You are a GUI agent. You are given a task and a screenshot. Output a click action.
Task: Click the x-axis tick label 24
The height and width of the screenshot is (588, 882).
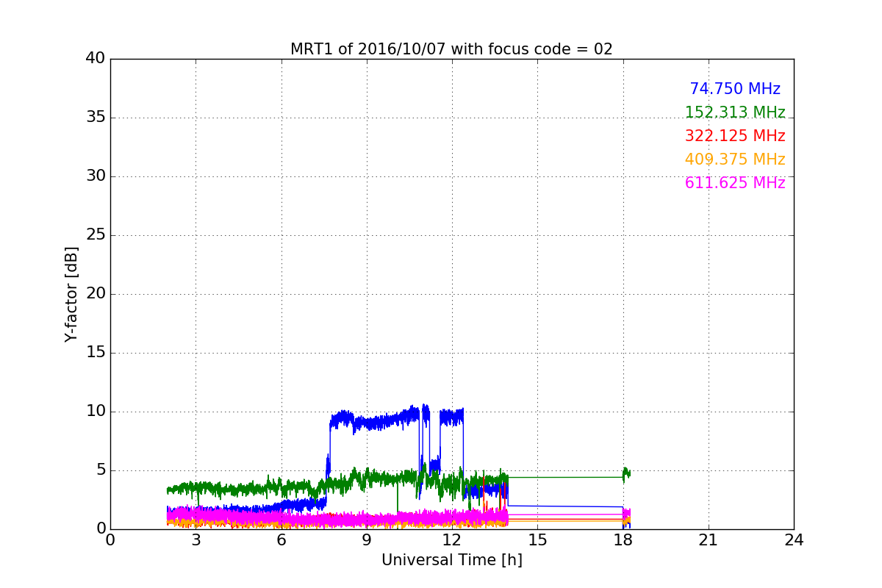(794, 540)
